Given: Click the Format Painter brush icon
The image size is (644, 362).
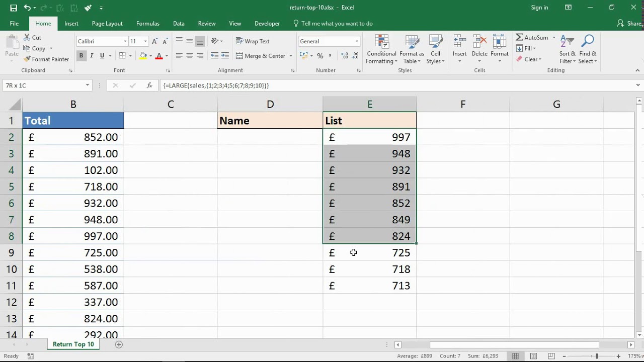Looking at the screenshot, I should click(x=27, y=59).
